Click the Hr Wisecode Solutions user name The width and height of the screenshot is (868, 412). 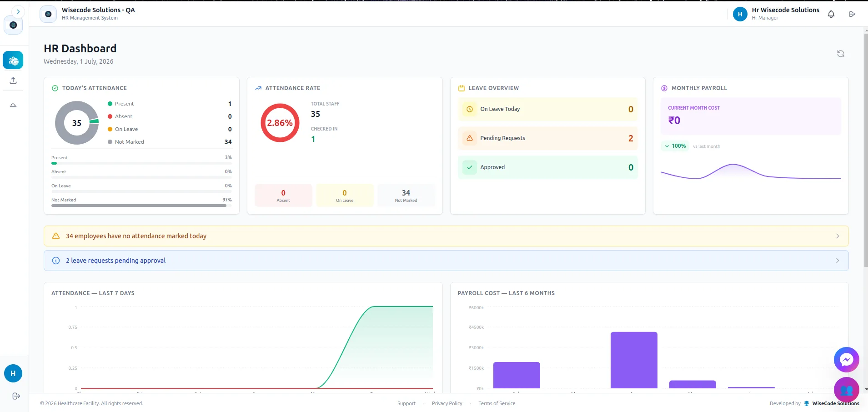(785, 10)
